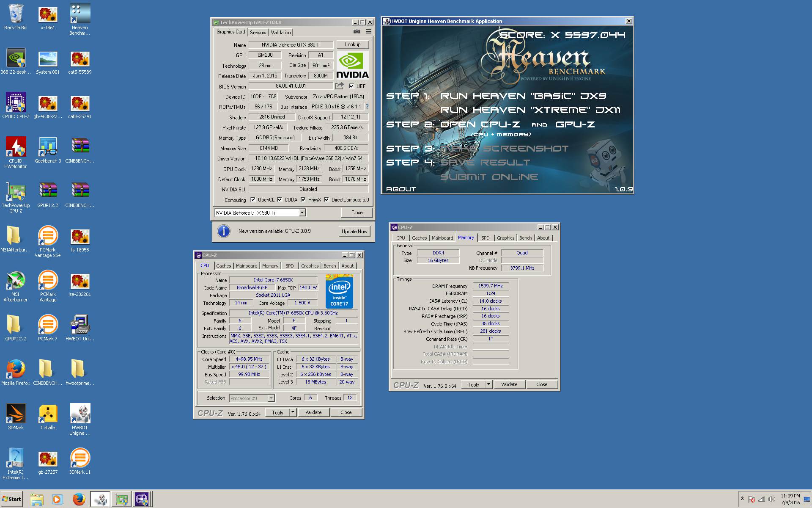812x508 pixels.
Task: Click RUN HEAVEN "XTREME" DX11 link
Action: point(530,110)
